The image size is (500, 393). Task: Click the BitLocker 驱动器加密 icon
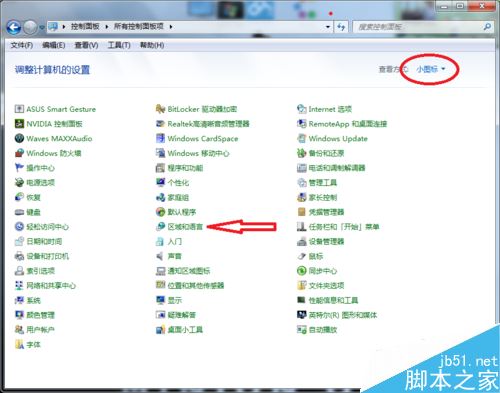(160, 109)
